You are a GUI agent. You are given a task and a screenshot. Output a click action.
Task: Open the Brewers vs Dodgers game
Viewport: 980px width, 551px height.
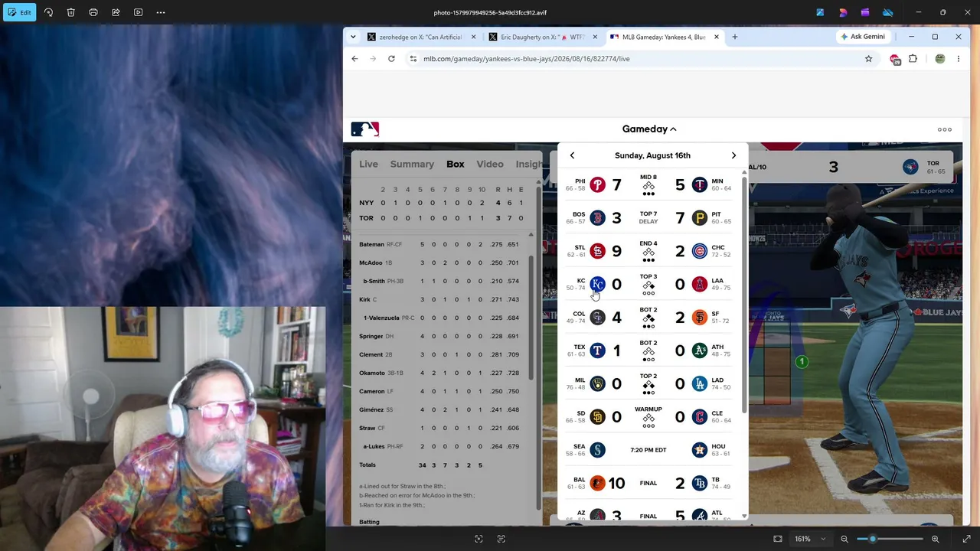click(648, 383)
